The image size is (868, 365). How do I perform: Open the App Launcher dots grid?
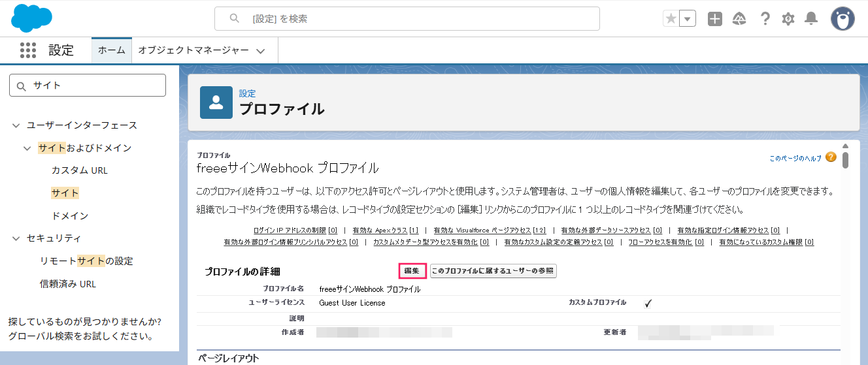pyautogui.click(x=27, y=50)
